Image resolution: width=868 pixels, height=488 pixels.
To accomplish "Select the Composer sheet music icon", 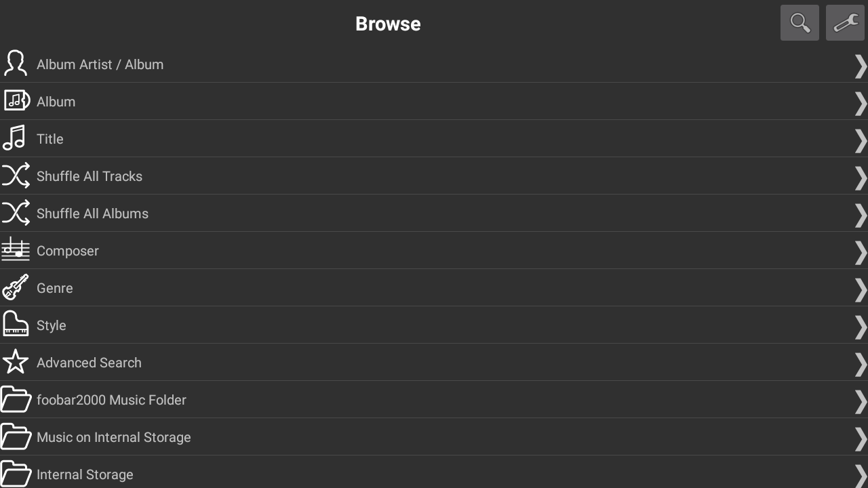I will [x=16, y=249].
